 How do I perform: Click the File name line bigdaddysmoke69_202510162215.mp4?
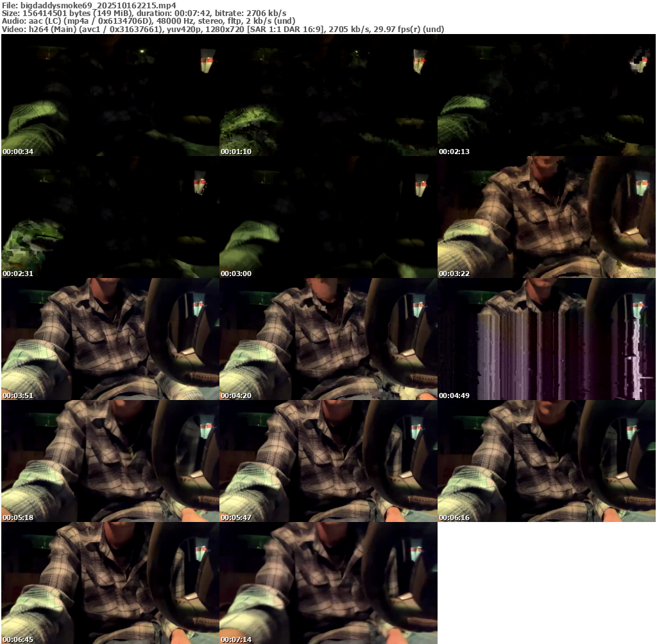point(89,5)
